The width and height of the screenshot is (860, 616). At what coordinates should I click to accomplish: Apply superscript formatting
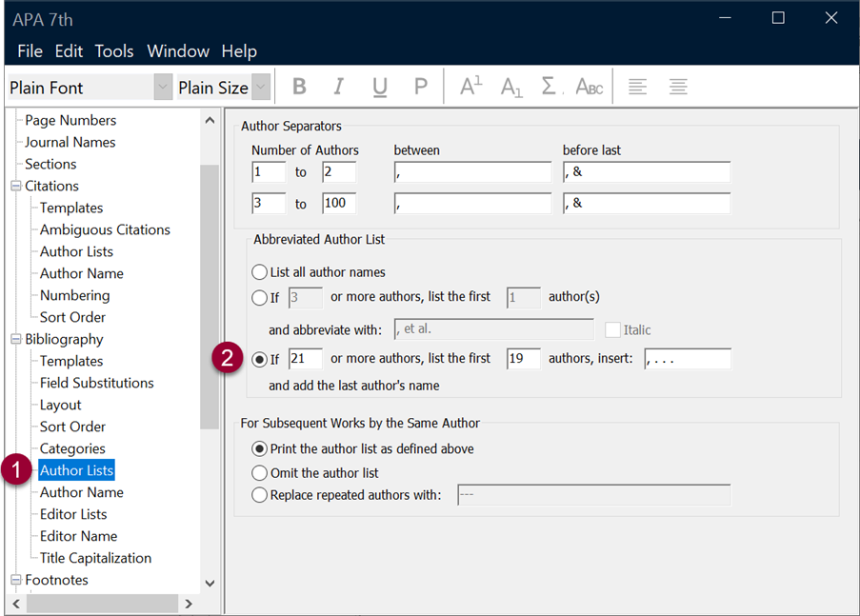click(470, 86)
